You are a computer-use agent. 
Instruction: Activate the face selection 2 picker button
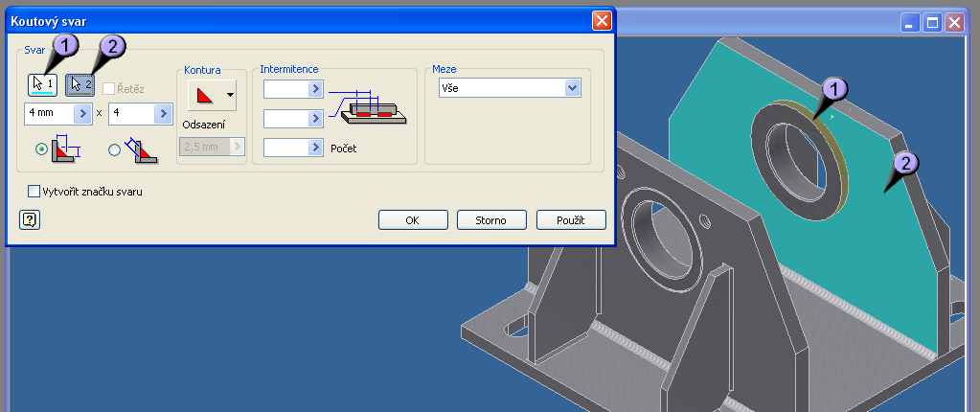click(80, 84)
